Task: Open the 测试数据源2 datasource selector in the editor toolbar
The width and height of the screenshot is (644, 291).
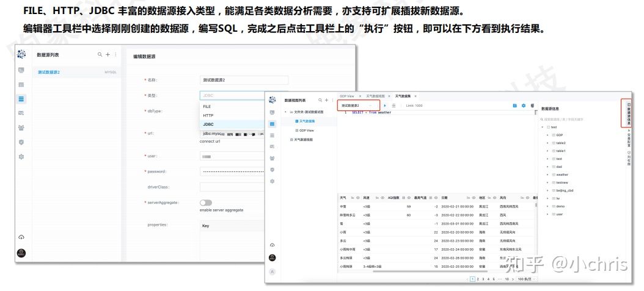Action: click(x=359, y=106)
